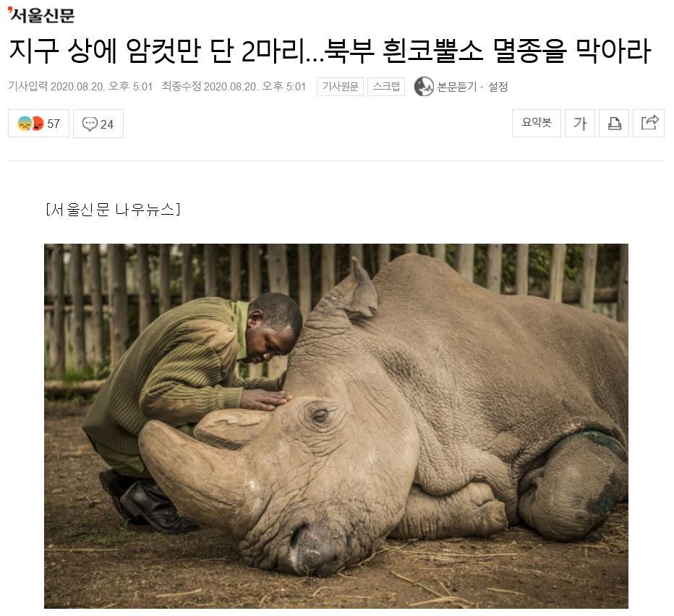Open the font size 가 button
The height and width of the screenshot is (616, 674).
579,124
